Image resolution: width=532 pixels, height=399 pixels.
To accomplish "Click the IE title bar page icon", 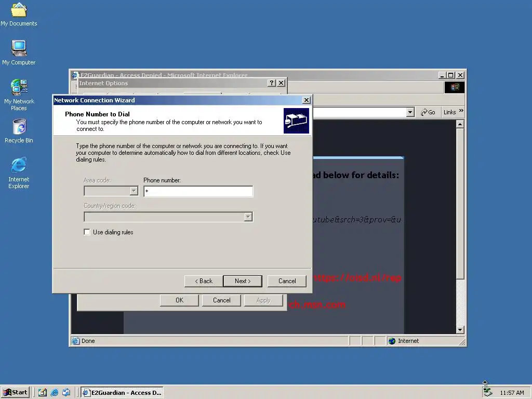I will [x=75, y=75].
